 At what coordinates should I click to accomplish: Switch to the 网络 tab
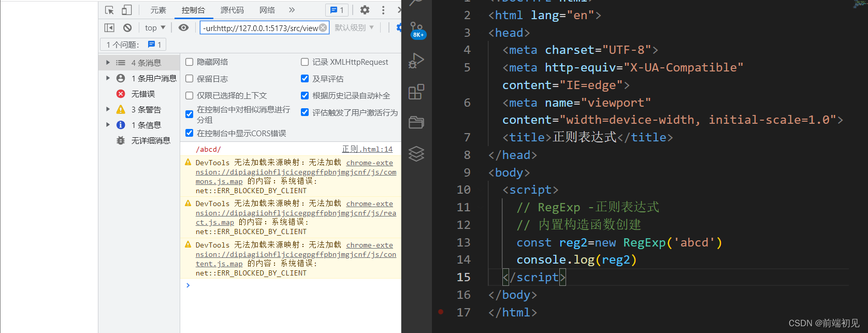pyautogui.click(x=267, y=10)
